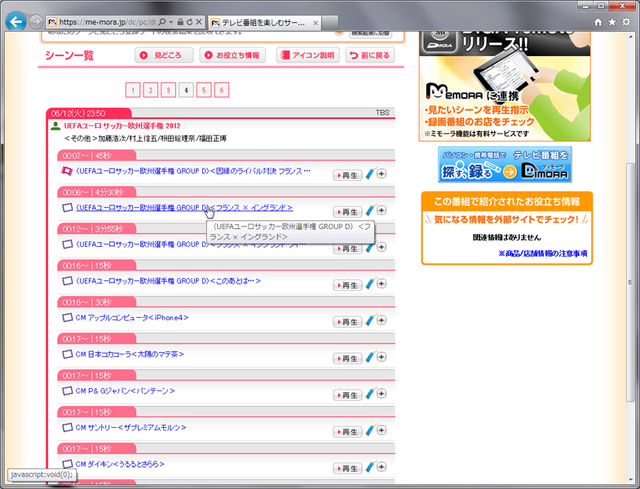The width and height of the screenshot is (640, 489).
Task: Open the address bar search magnifier
Action: pos(162,22)
